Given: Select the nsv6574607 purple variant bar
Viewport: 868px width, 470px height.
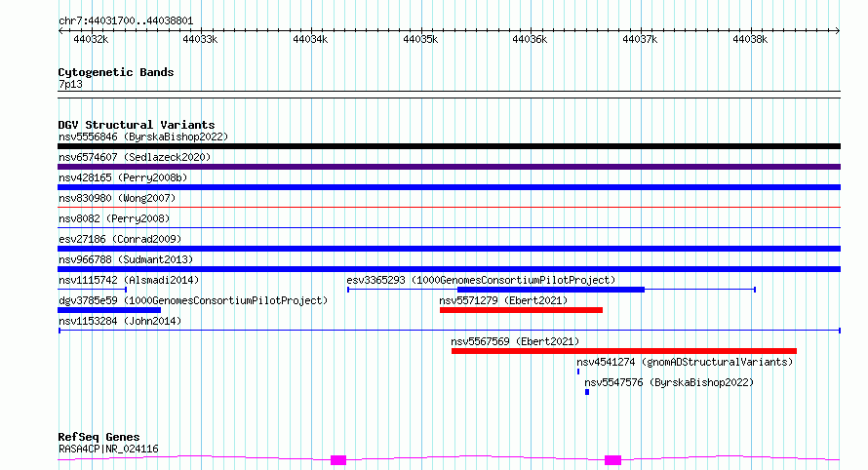Looking at the screenshot, I should pyautogui.click(x=449, y=167).
